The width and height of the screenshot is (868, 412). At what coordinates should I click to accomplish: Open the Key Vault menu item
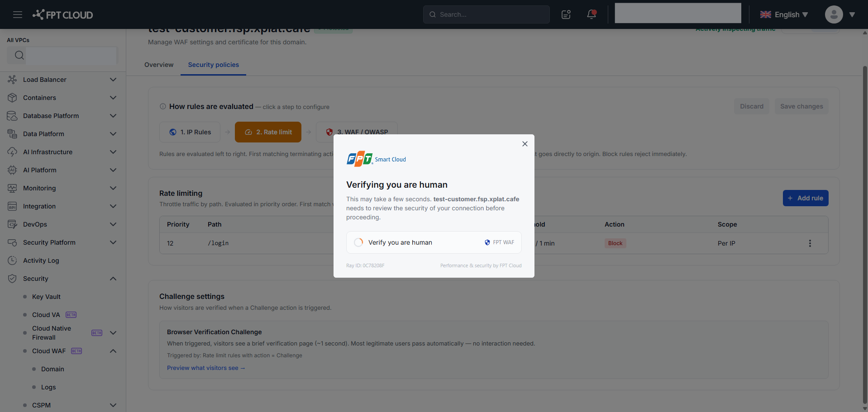46,297
